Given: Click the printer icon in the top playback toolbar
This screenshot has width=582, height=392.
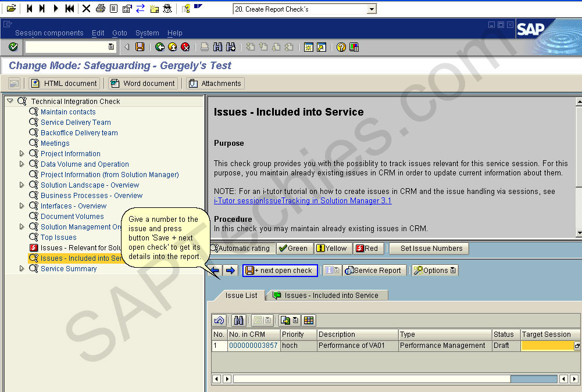Looking at the screenshot, I should (100, 9).
